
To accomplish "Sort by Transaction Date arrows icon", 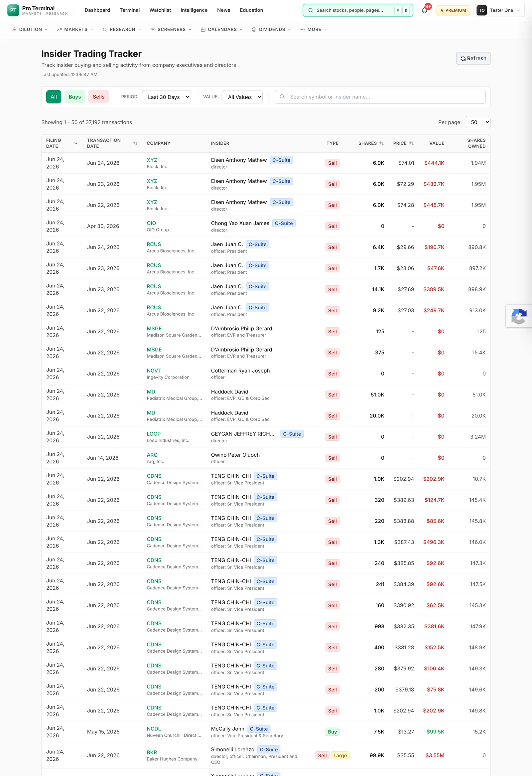I will 135,143.
